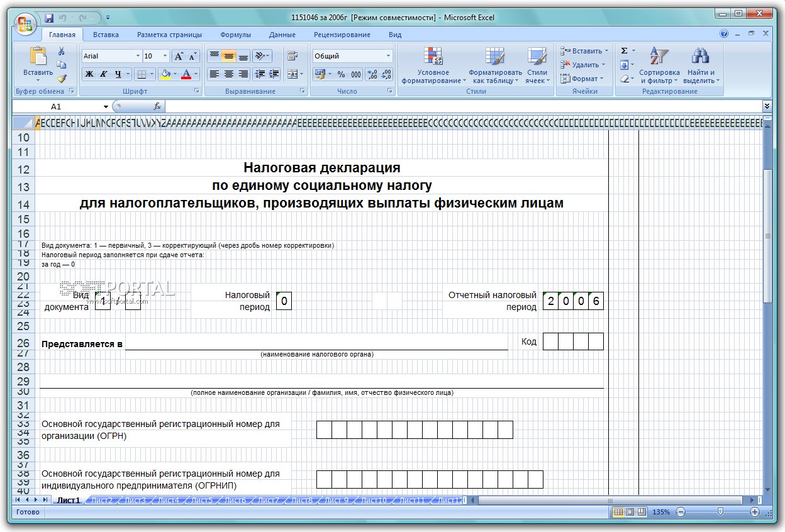Open Форматировать как таблицу gallery
Screen dimensions: 785x532
[x=495, y=65]
